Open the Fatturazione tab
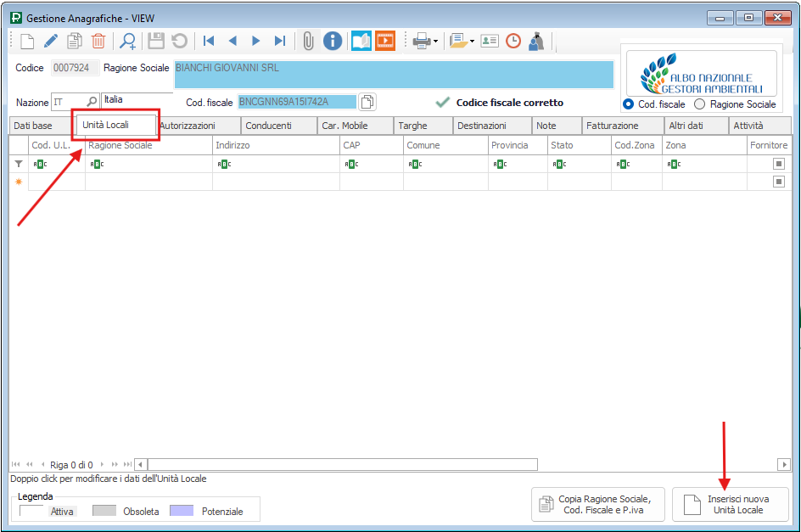The image size is (801, 532). [x=613, y=126]
